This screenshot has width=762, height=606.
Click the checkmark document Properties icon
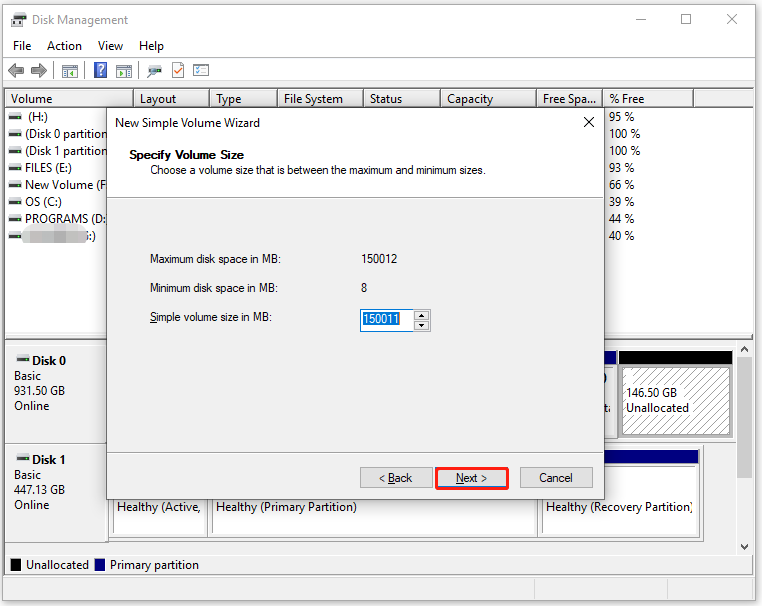tap(178, 70)
